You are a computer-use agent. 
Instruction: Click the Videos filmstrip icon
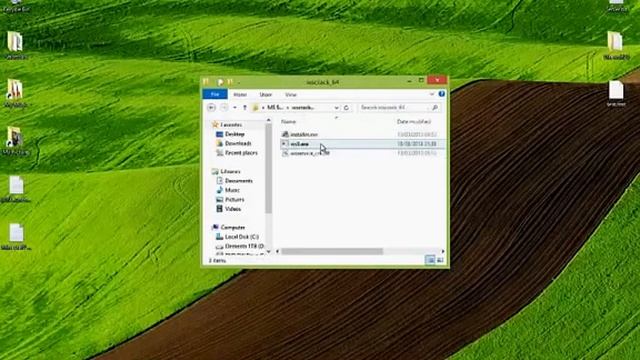pos(220,209)
